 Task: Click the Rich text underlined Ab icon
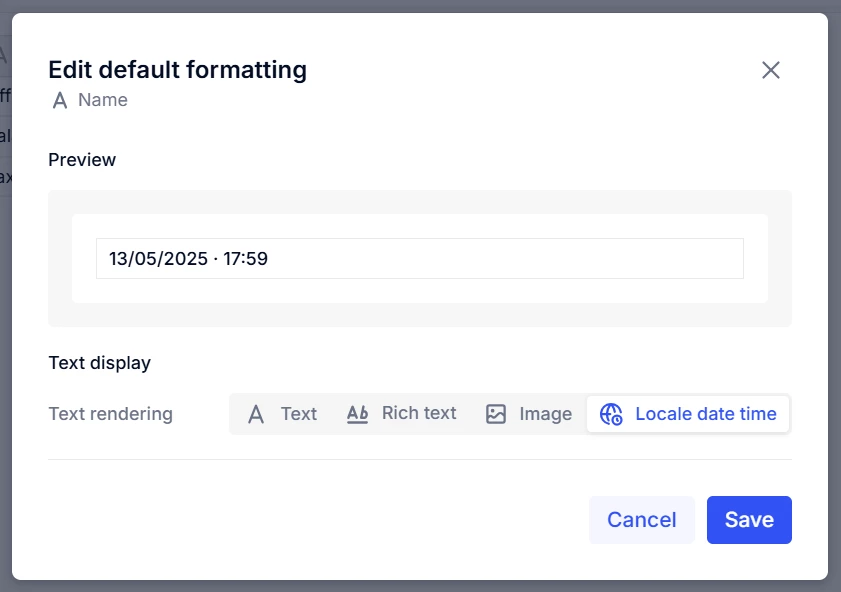coord(357,414)
